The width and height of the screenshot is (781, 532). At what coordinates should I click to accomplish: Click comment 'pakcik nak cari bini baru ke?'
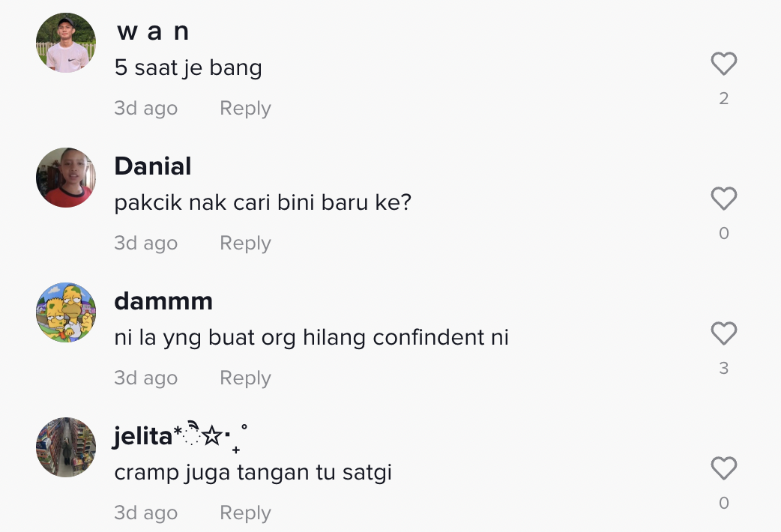tap(263, 203)
